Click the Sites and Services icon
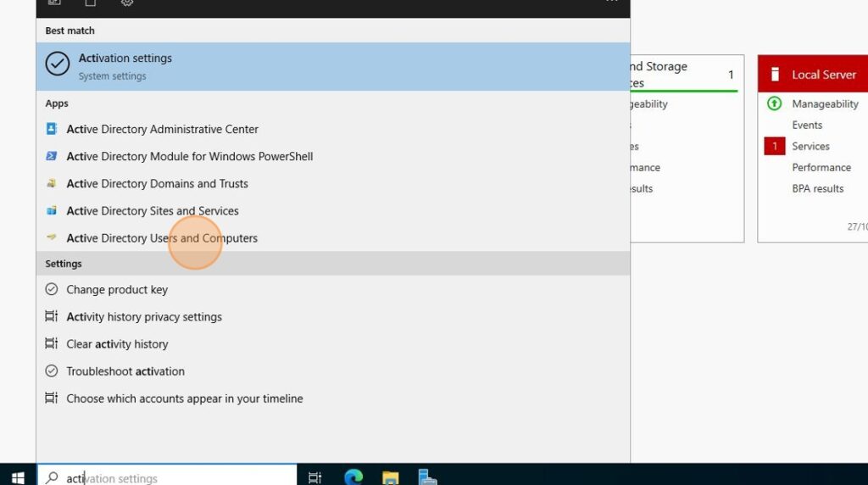 click(52, 210)
